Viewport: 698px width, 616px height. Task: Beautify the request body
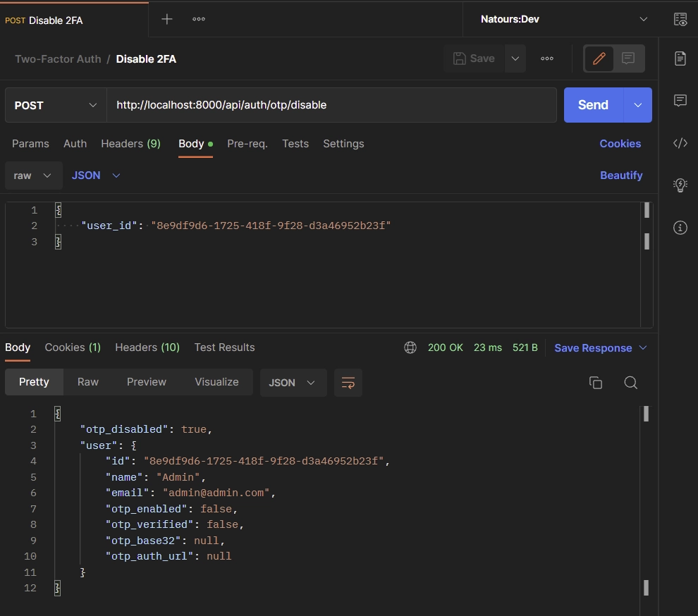pyautogui.click(x=621, y=175)
